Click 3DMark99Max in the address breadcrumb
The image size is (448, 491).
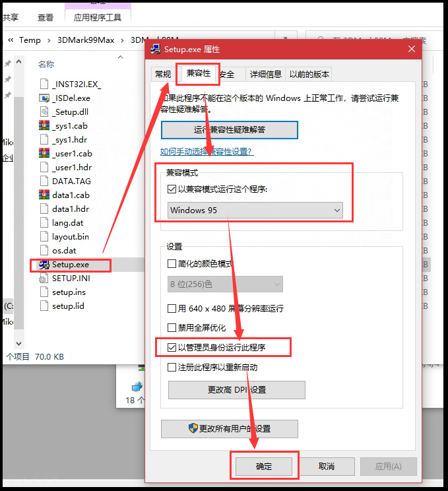pos(85,40)
